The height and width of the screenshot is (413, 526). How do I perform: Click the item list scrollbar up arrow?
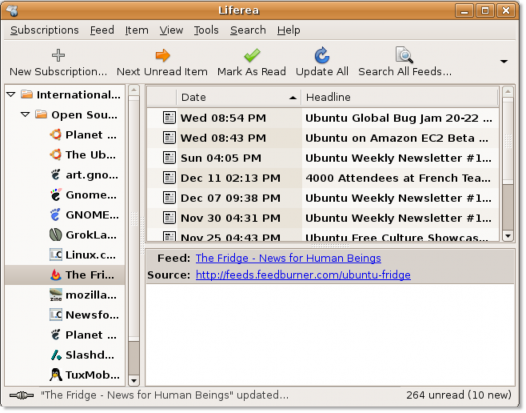point(508,91)
